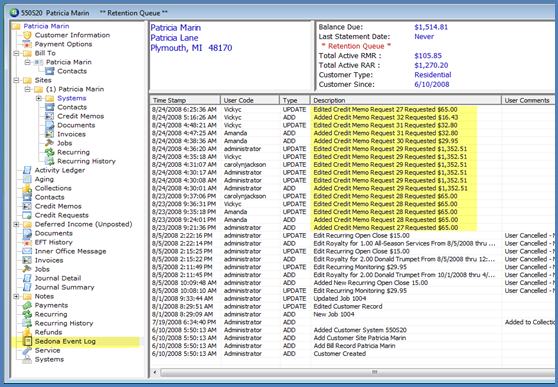Select the 'Edited Customer Record' log entry
This screenshot has height=387, width=558.
click(348, 307)
